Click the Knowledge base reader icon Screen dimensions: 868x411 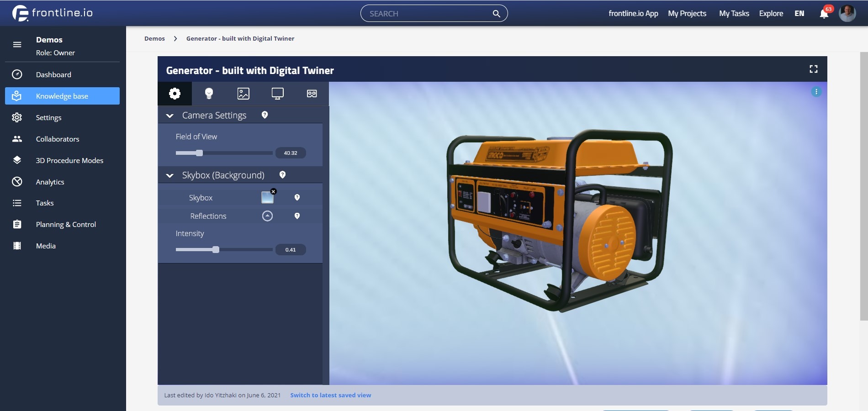tap(17, 96)
